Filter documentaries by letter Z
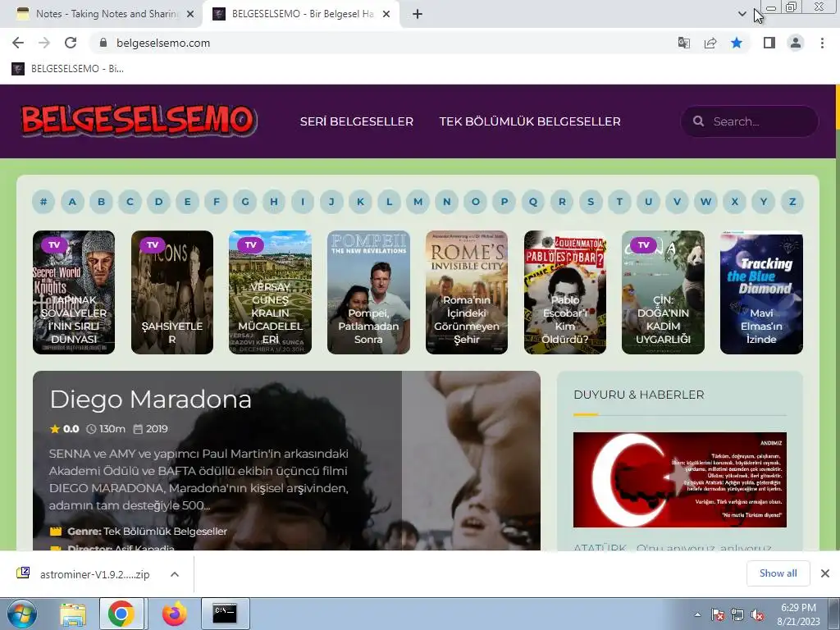The height and width of the screenshot is (630, 840). (792, 202)
